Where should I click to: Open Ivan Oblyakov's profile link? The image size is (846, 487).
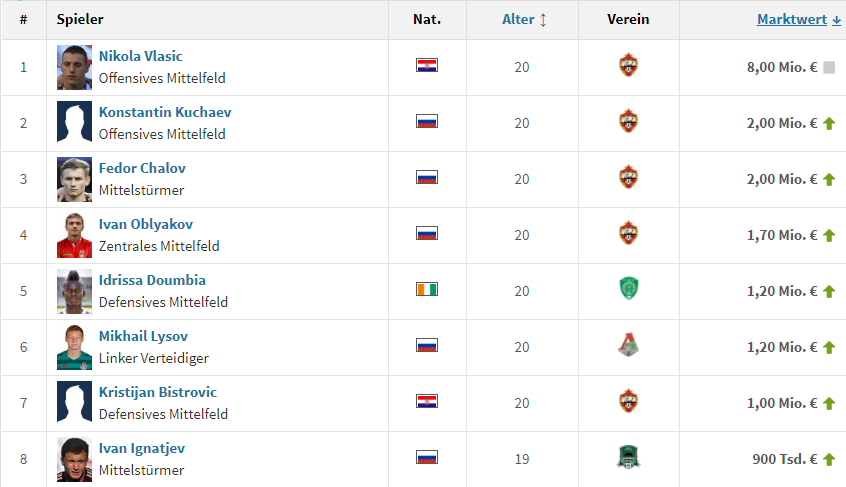(146, 224)
